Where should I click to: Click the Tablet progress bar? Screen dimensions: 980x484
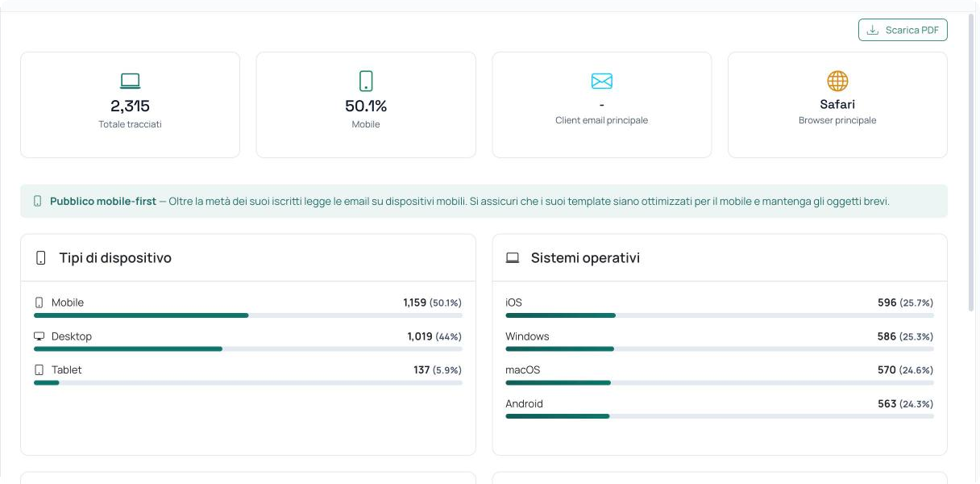(x=248, y=382)
